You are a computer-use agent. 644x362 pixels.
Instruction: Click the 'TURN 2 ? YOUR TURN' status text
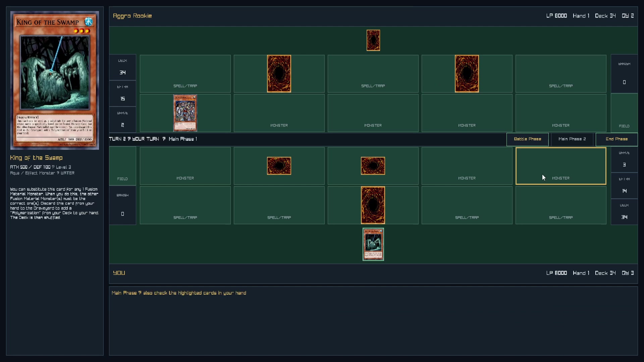(134, 139)
